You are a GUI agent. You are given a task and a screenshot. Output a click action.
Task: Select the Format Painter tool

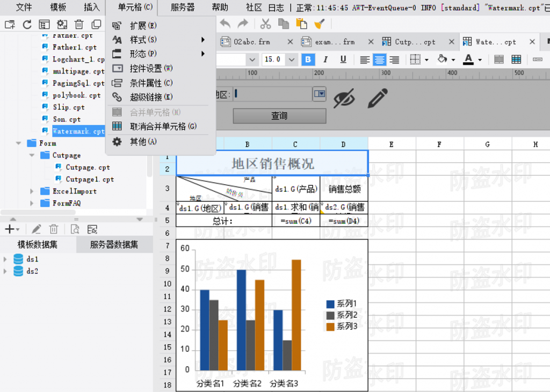pyautogui.click(x=319, y=24)
